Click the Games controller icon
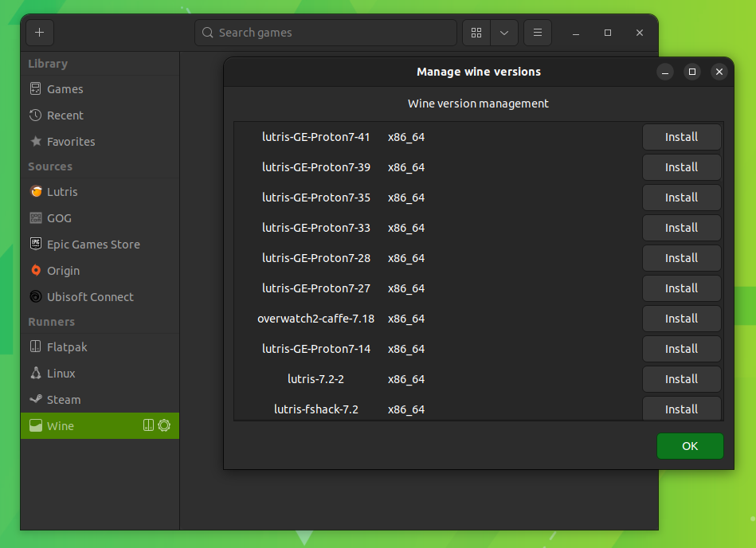Viewport: 756px width, 548px height. tap(36, 88)
